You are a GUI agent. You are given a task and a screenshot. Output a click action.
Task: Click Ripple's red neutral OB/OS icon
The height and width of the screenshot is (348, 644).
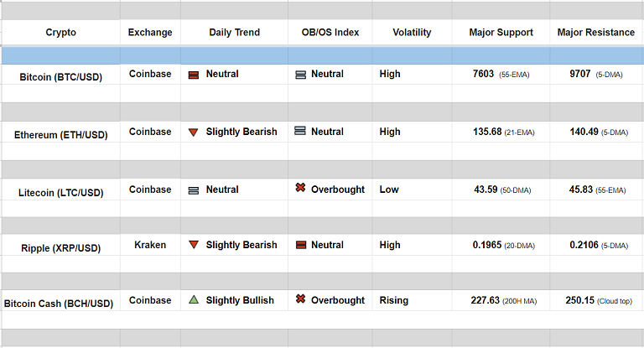pyautogui.click(x=300, y=245)
